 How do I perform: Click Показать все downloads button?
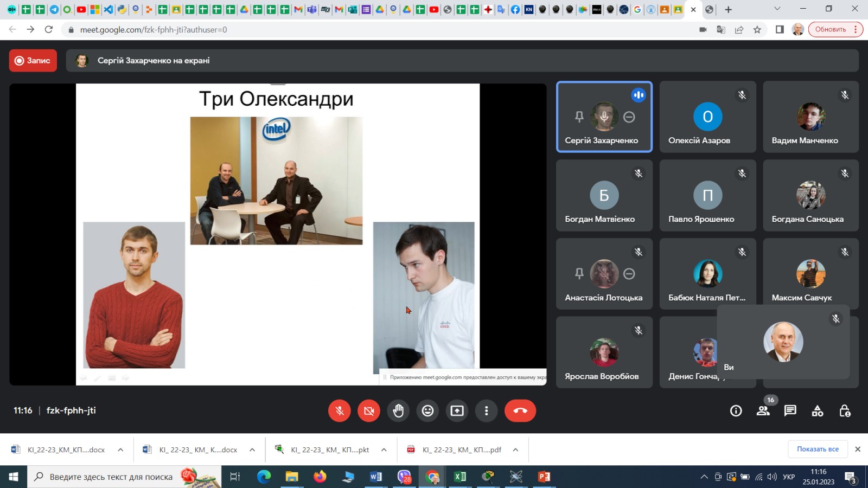pyautogui.click(x=818, y=449)
